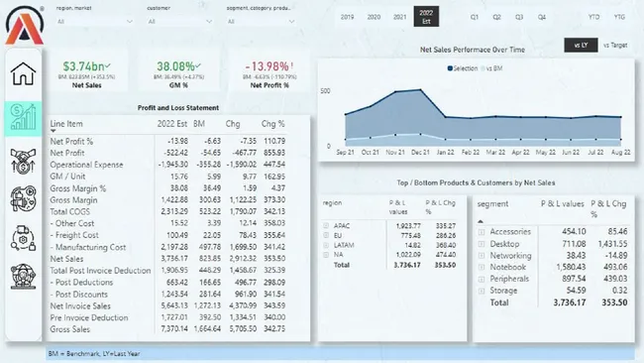Expand the Notebook segment row
Image resolution: width=644 pixels, height=363 pixels.
(x=481, y=267)
